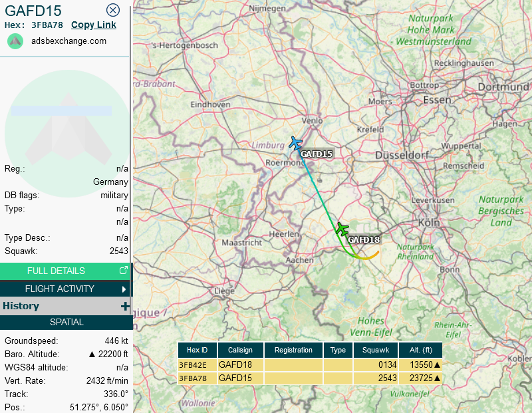Click the Squawk value 2543 in panel
Image resolution: width=532 pixels, height=413 pixels.
(119, 251)
